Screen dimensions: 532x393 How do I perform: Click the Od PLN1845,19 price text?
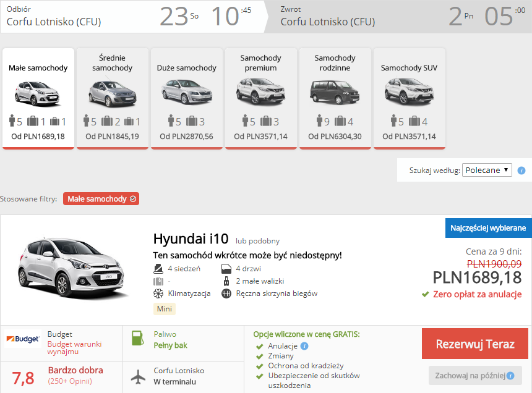pos(113,137)
